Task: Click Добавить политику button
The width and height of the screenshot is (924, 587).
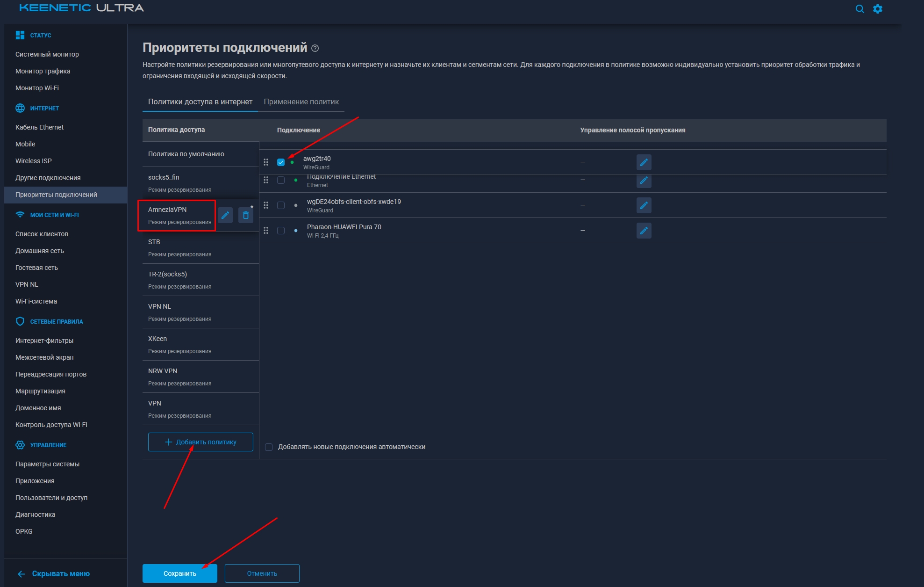Action: click(201, 442)
